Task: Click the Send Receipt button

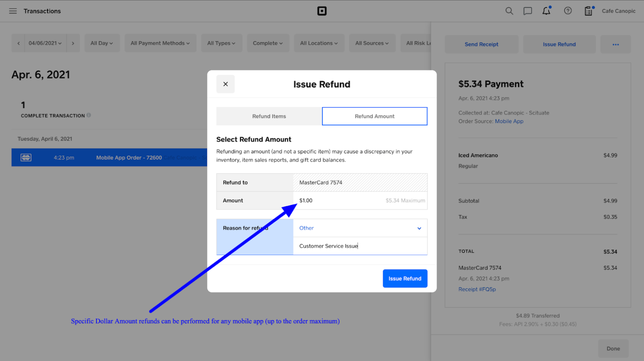Action: click(x=481, y=44)
